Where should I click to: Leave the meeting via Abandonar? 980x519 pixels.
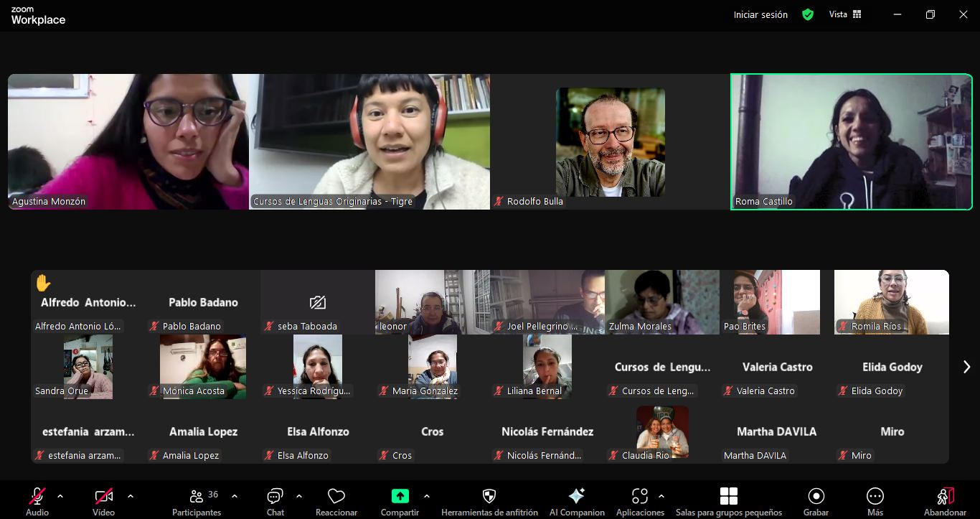tap(945, 500)
